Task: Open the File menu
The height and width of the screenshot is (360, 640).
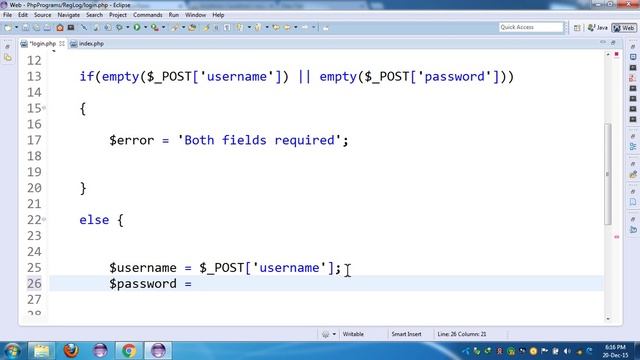Action: (7, 15)
